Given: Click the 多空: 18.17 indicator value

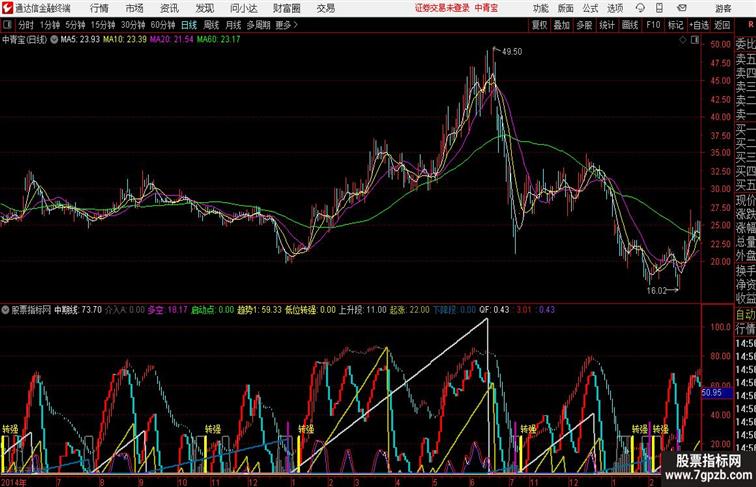Looking at the screenshot, I should click(167, 310).
